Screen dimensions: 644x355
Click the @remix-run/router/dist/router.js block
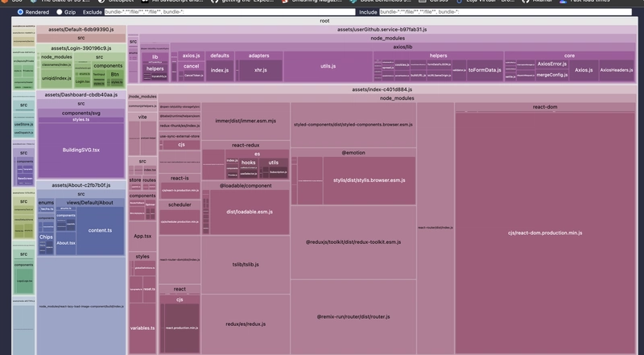pyautogui.click(x=353, y=316)
